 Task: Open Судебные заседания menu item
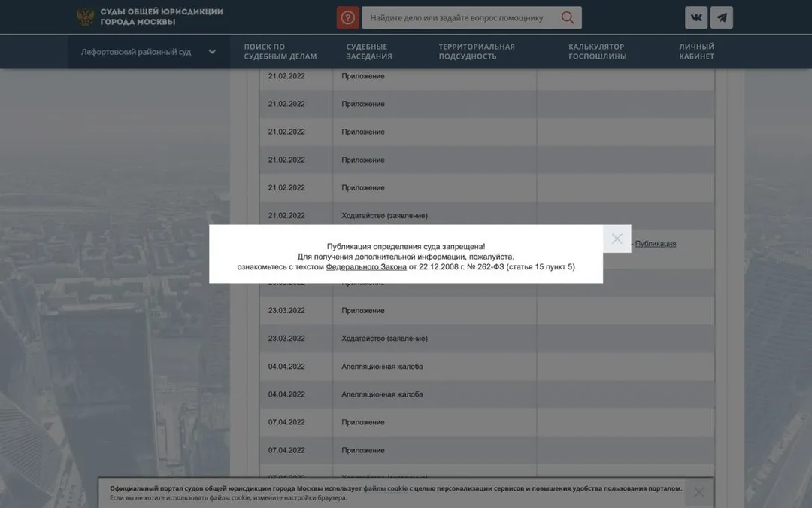(x=368, y=51)
